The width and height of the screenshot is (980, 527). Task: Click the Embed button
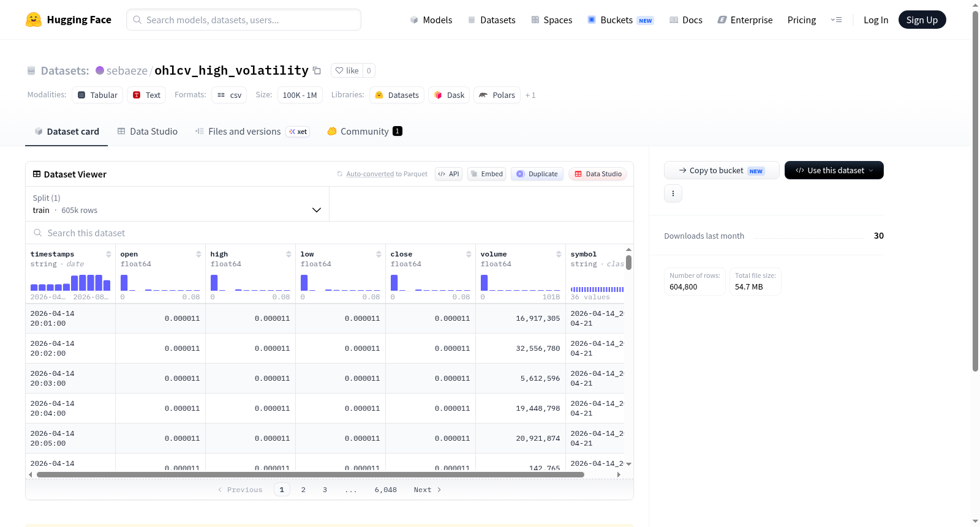tap(486, 174)
